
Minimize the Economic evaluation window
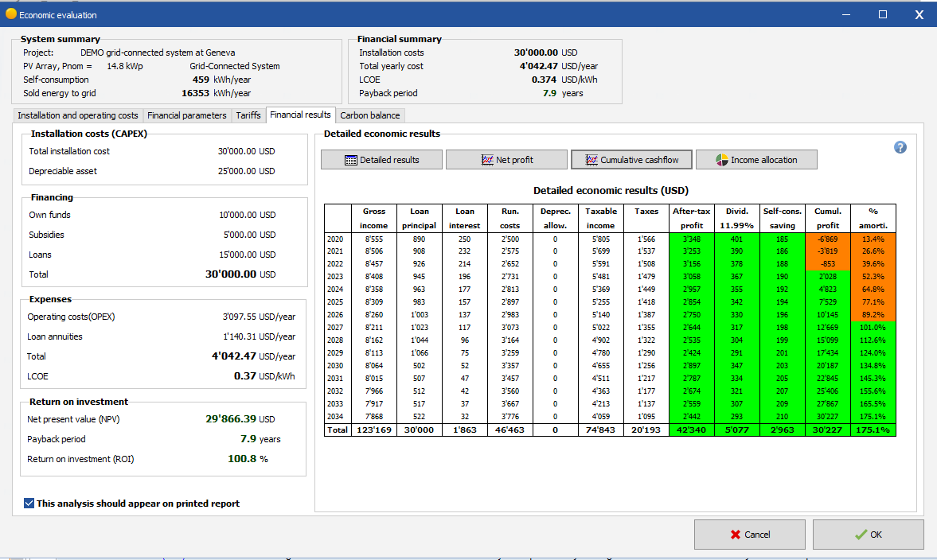coord(846,14)
